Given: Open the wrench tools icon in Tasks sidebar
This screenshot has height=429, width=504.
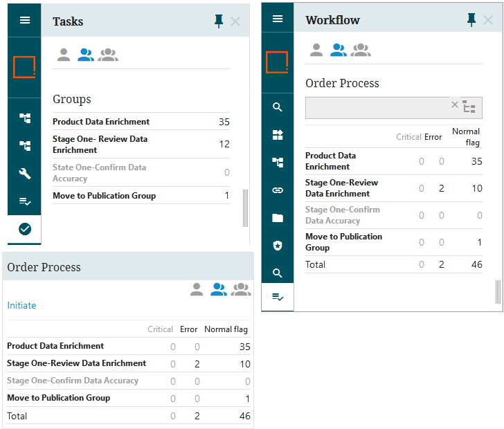Looking at the screenshot, I should point(25,174).
